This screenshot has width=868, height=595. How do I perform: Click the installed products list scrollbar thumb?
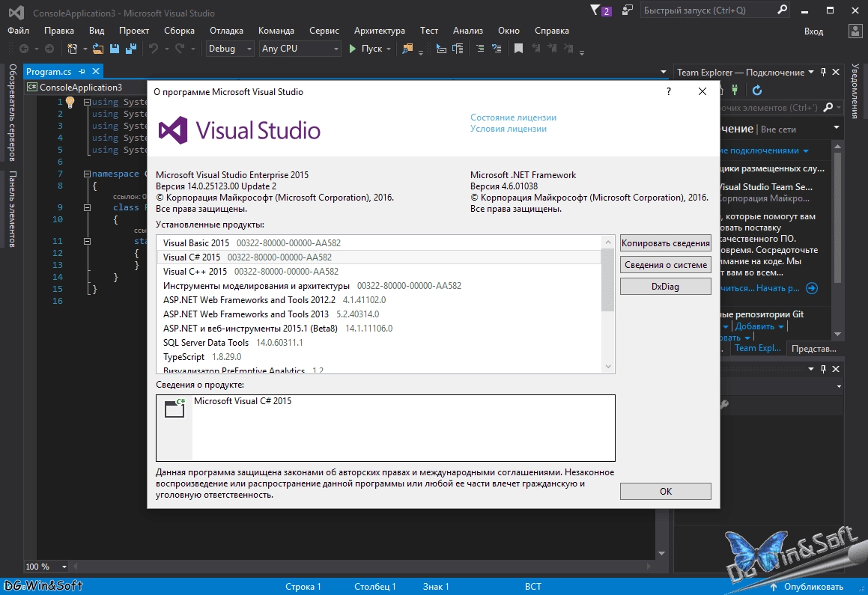coord(608,280)
